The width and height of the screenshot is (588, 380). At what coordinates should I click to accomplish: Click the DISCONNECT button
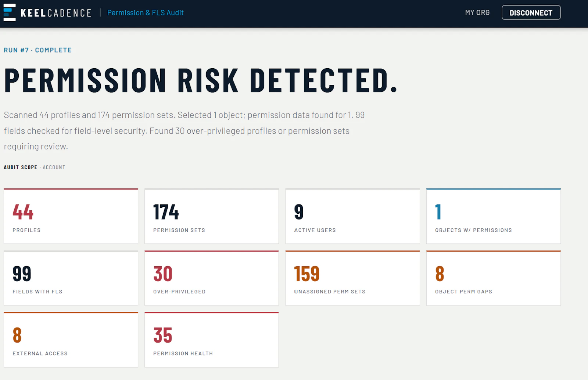tap(531, 12)
